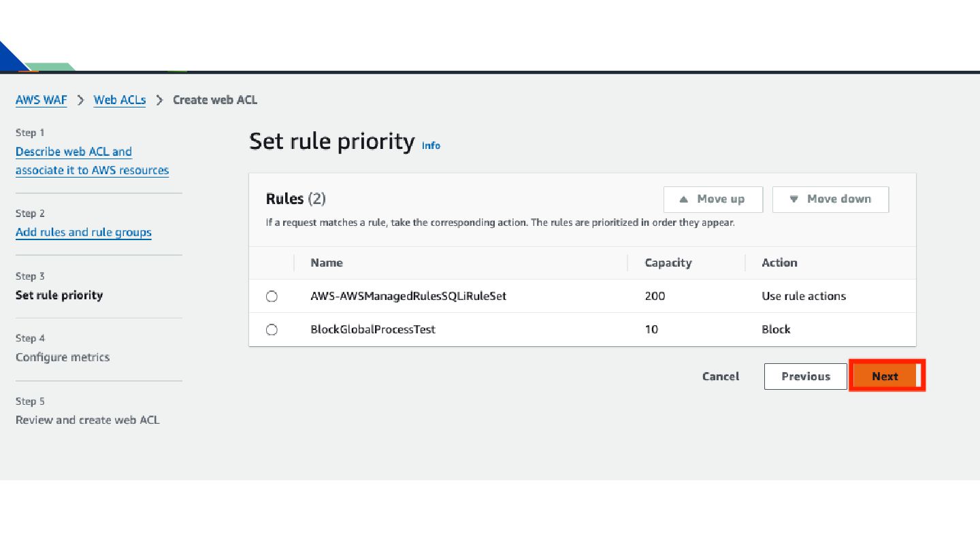The height and width of the screenshot is (551, 980).
Task: Click the Move up arrow button
Action: (713, 199)
